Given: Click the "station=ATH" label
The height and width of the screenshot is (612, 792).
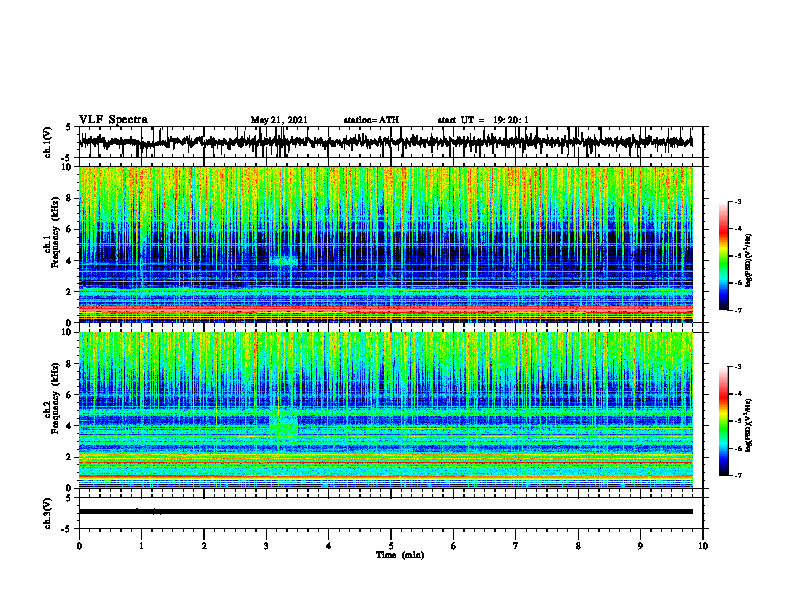Looking at the screenshot, I should point(371,120).
